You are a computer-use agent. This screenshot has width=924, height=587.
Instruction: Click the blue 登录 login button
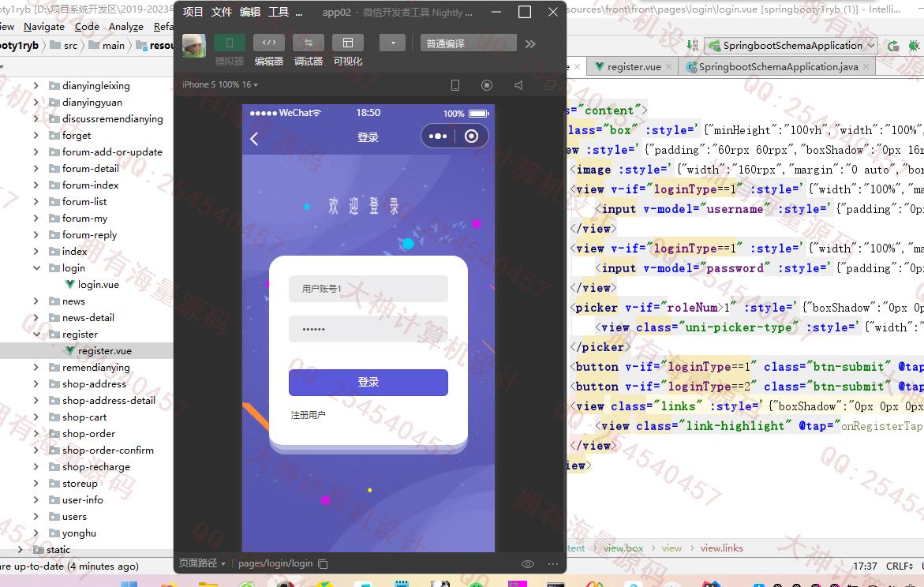click(x=368, y=383)
